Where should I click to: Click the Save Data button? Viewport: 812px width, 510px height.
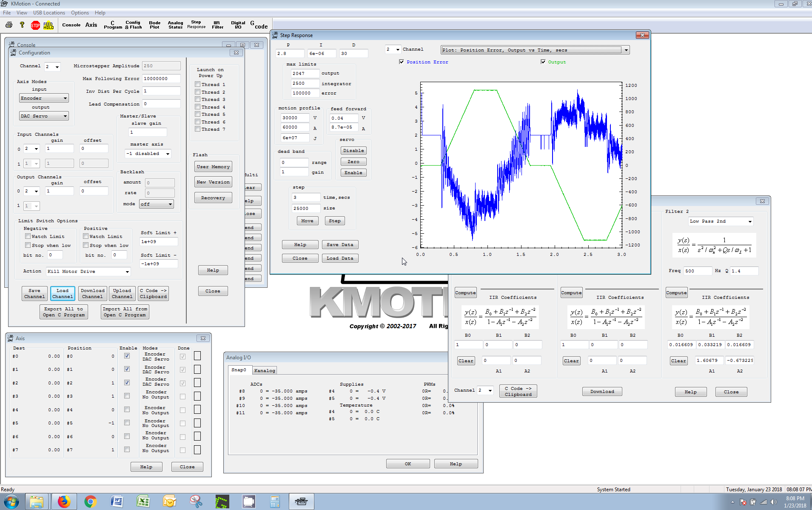click(340, 245)
